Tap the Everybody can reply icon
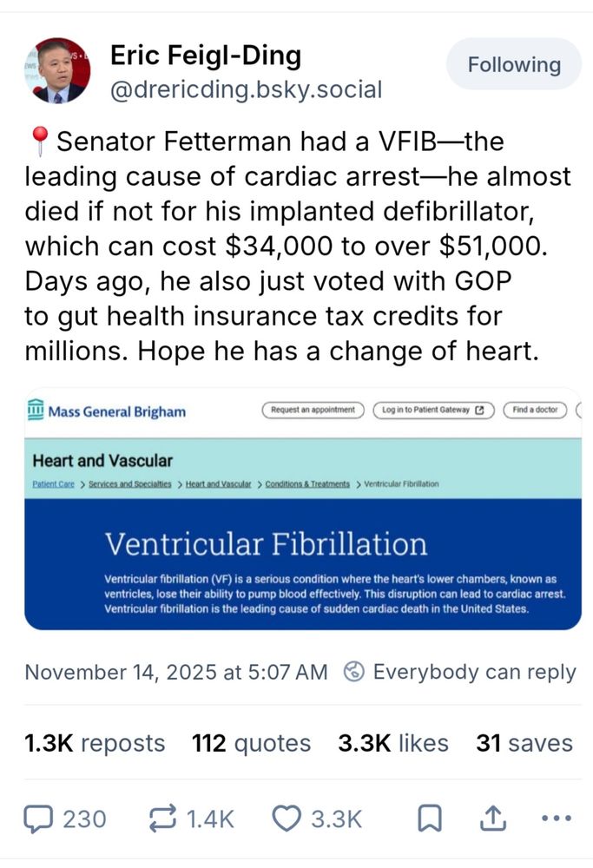 coord(354,672)
